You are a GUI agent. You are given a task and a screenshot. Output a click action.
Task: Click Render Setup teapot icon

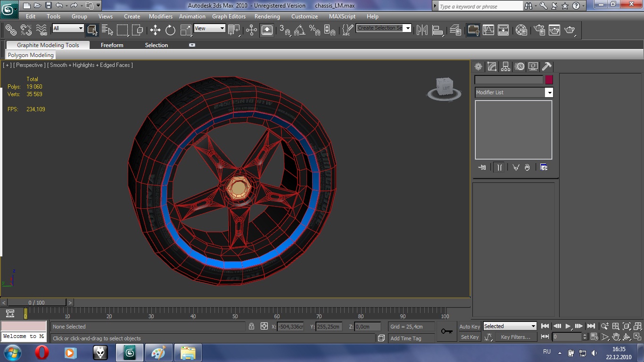[x=538, y=30]
